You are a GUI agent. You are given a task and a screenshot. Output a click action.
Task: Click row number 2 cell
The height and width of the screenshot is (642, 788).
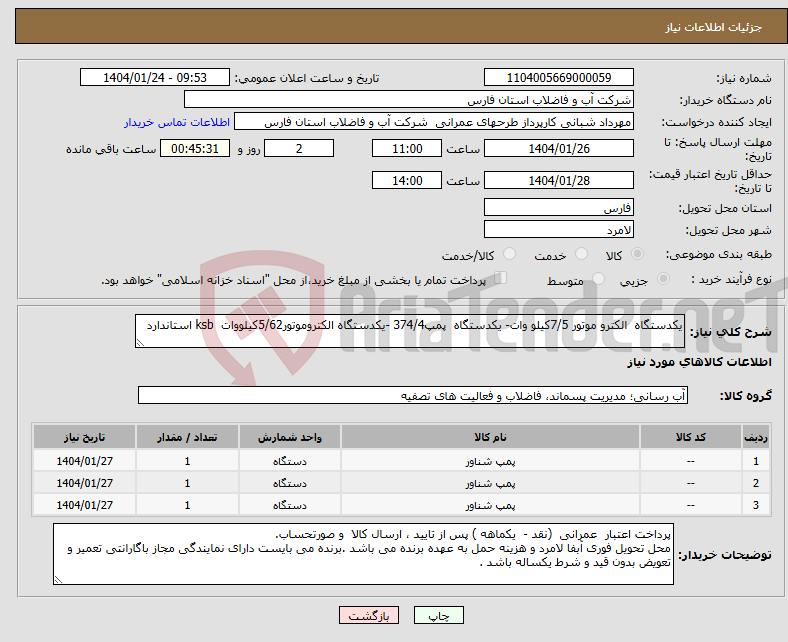pos(755,483)
